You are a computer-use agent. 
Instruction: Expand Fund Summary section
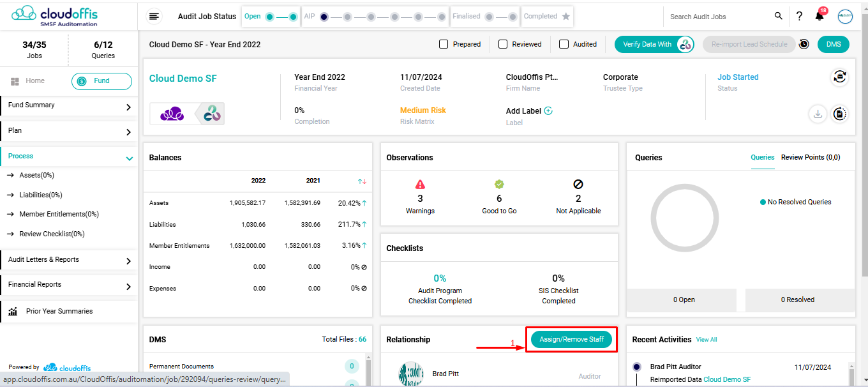(x=68, y=105)
